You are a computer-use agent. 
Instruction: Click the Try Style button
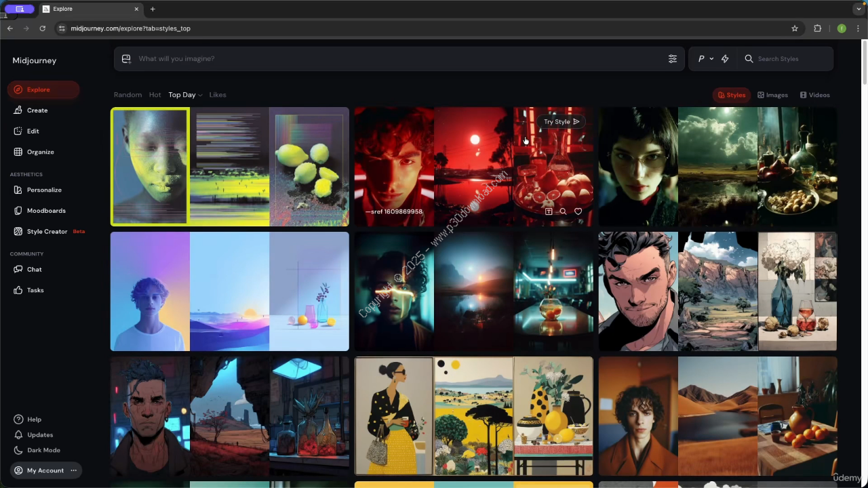(561, 122)
